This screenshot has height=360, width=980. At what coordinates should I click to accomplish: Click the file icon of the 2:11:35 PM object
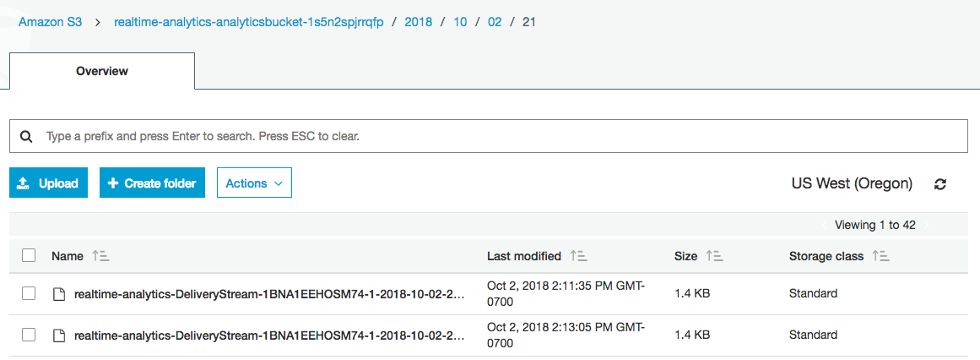59,293
